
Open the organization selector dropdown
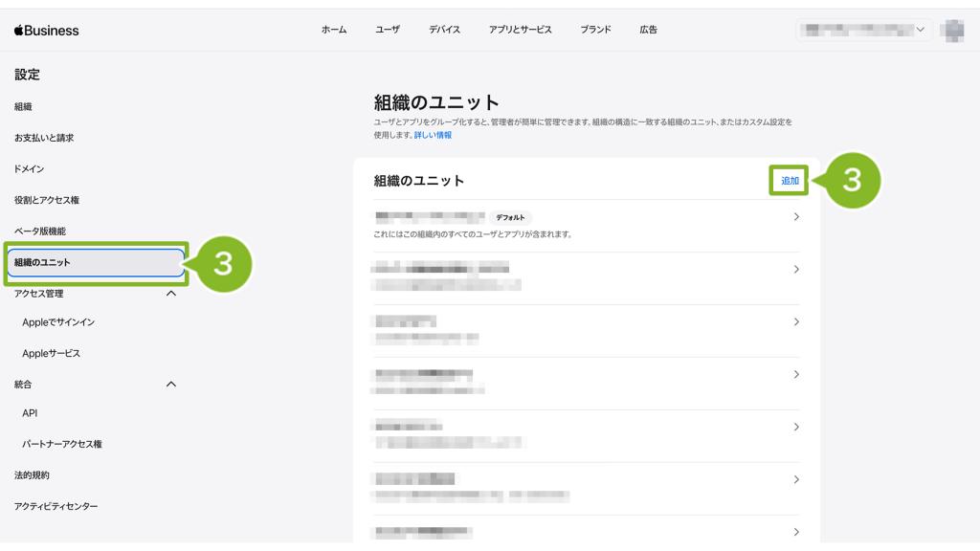click(863, 31)
